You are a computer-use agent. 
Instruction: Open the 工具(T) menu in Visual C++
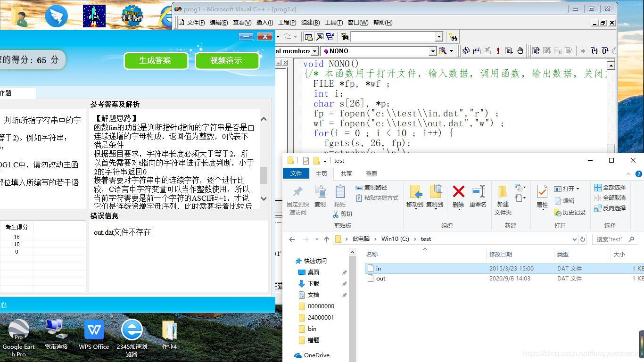tap(333, 23)
